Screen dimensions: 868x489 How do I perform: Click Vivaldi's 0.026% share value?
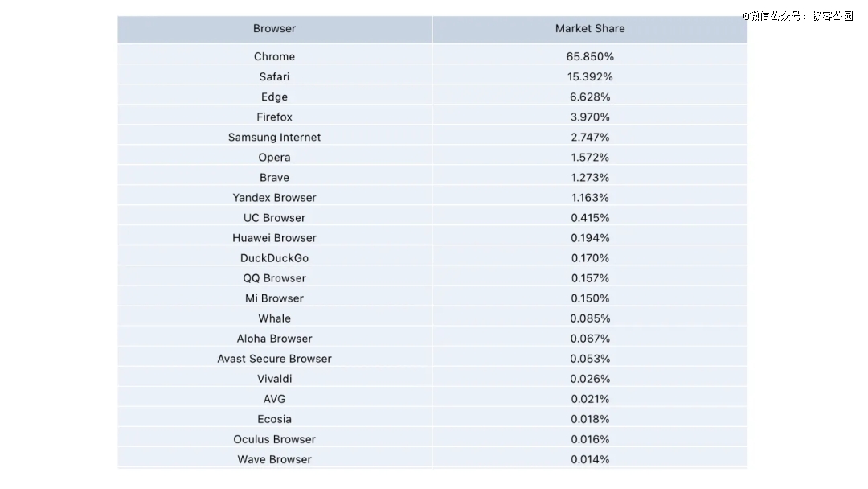[590, 378]
